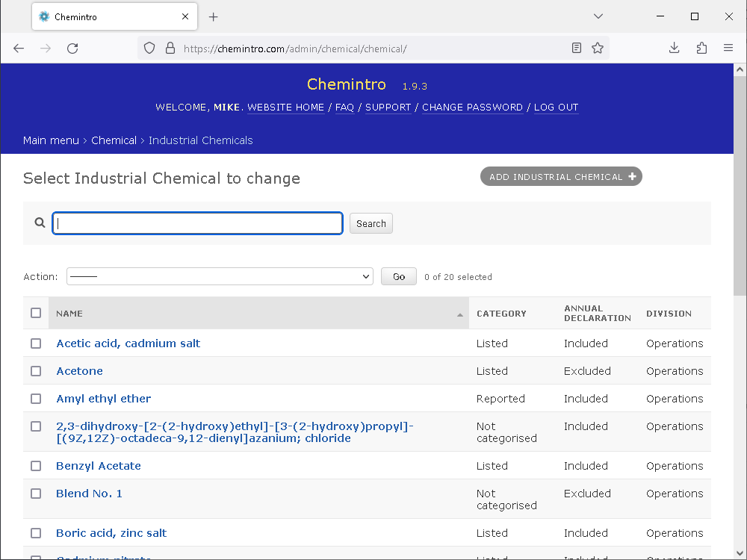Open Benzyl Acetate entry
The width and height of the screenshot is (747, 560).
[x=99, y=466]
